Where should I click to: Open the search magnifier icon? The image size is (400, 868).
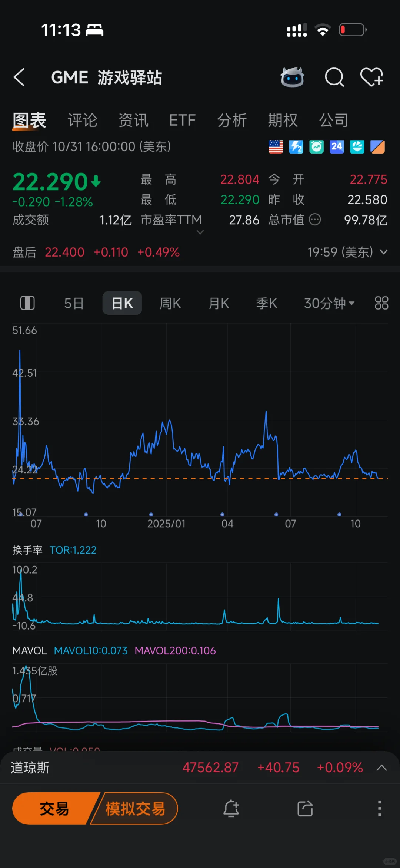point(334,77)
